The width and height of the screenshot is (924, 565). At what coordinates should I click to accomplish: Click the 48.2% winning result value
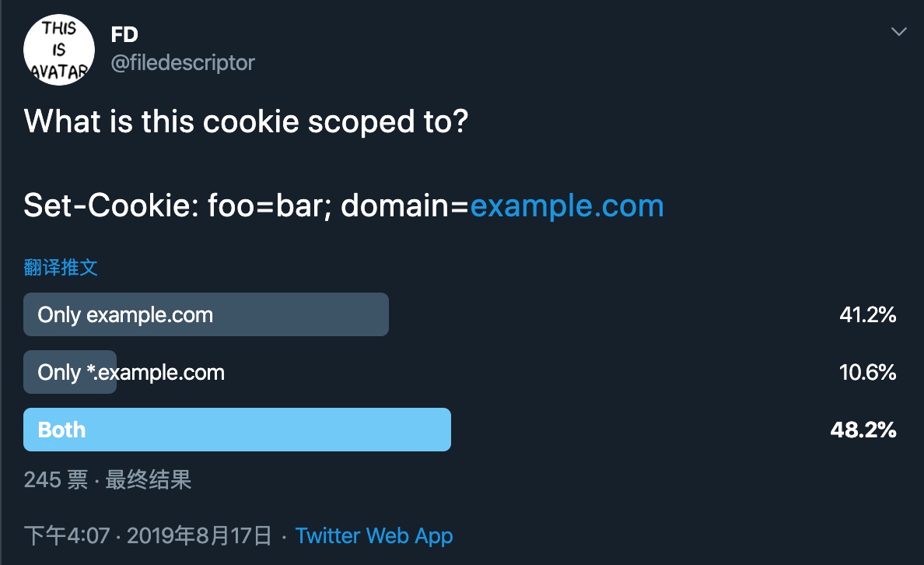[x=863, y=430]
